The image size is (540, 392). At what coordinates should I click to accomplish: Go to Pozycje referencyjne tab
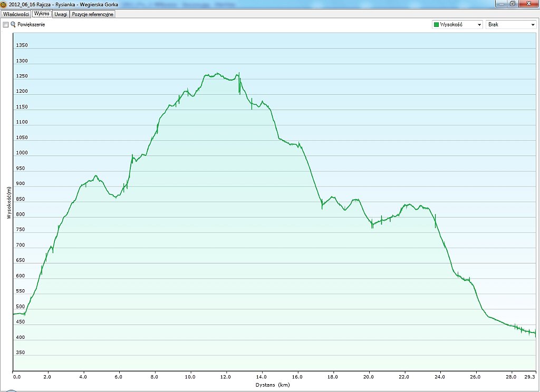point(93,14)
